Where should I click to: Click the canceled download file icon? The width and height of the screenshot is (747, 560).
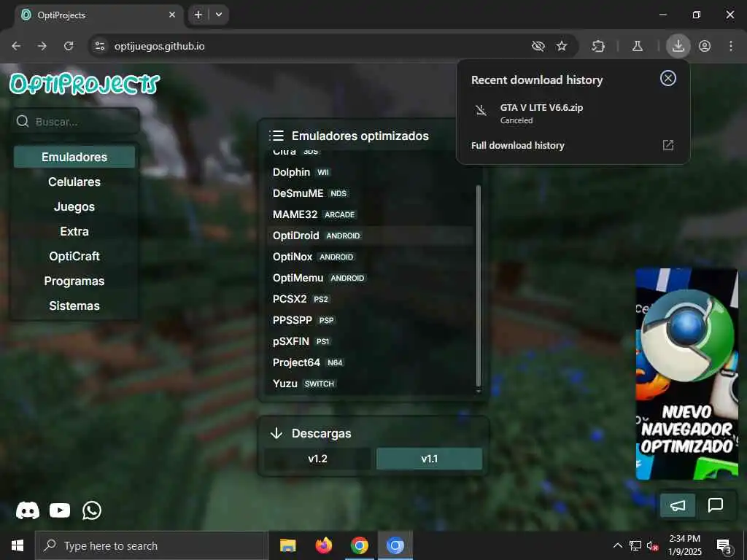pyautogui.click(x=481, y=111)
